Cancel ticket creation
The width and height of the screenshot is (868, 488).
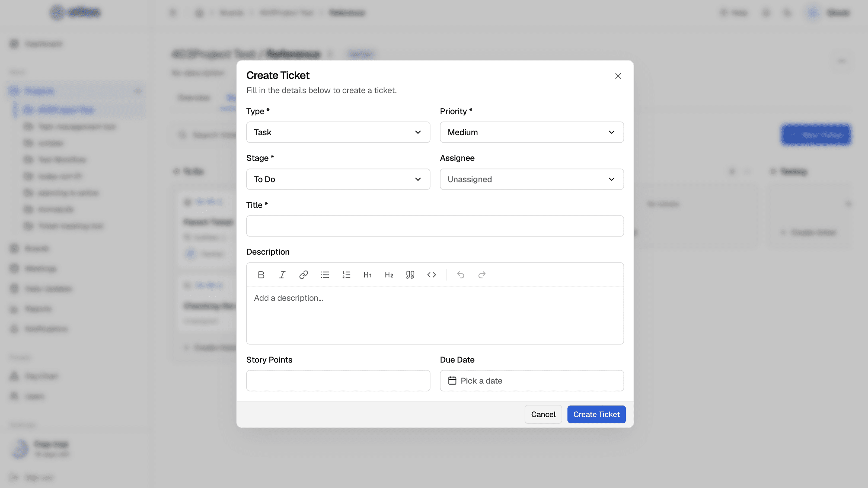(543, 414)
